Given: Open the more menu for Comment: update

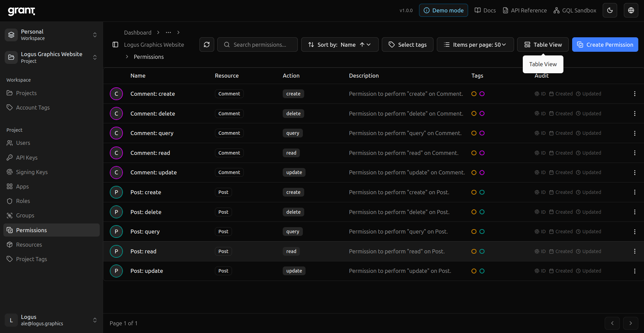Looking at the screenshot, I should (635, 172).
